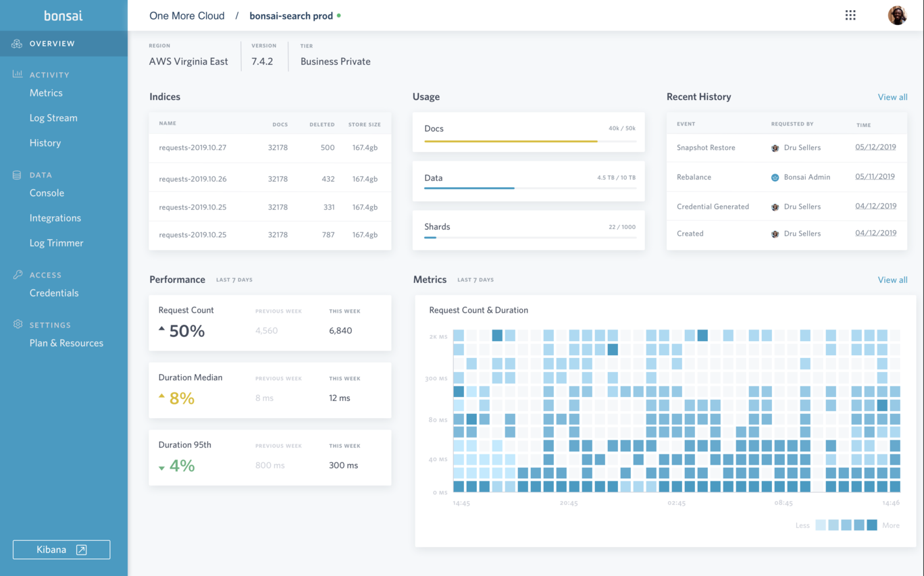
Task: Click the AWS Virginia East region value
Action: [x=188, y=61]
